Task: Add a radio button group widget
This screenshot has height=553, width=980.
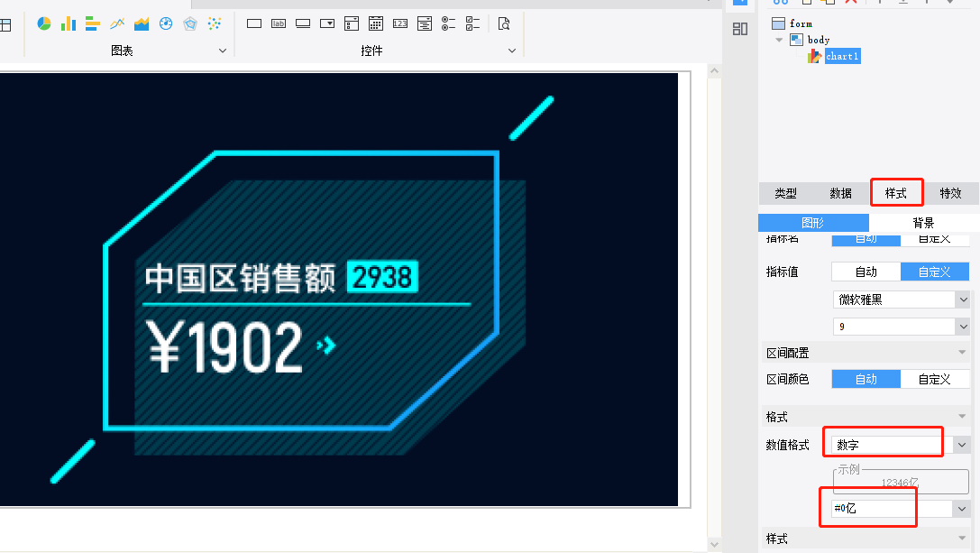Action: tap(449, 23)
